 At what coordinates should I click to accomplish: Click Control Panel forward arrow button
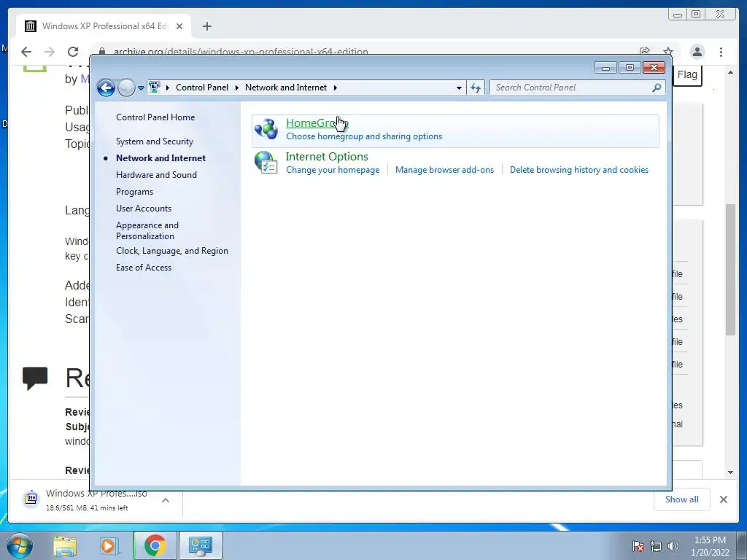(x=126, y=87)
